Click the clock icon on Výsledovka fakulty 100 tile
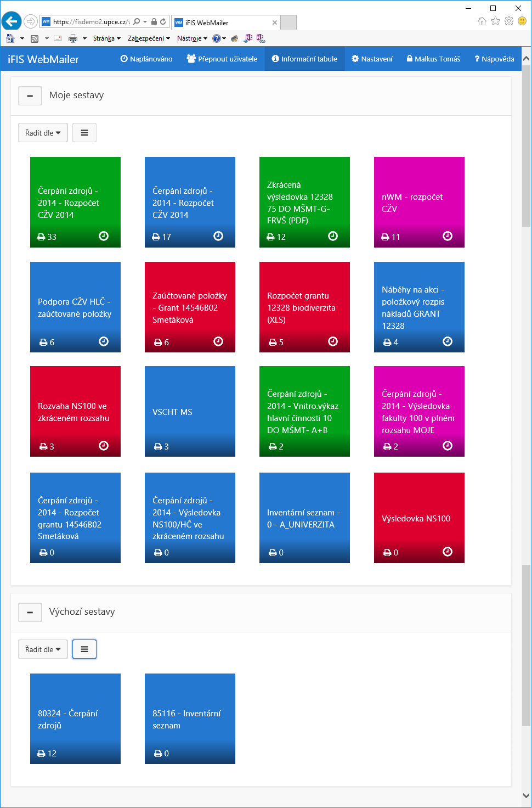 click(448, 446)
